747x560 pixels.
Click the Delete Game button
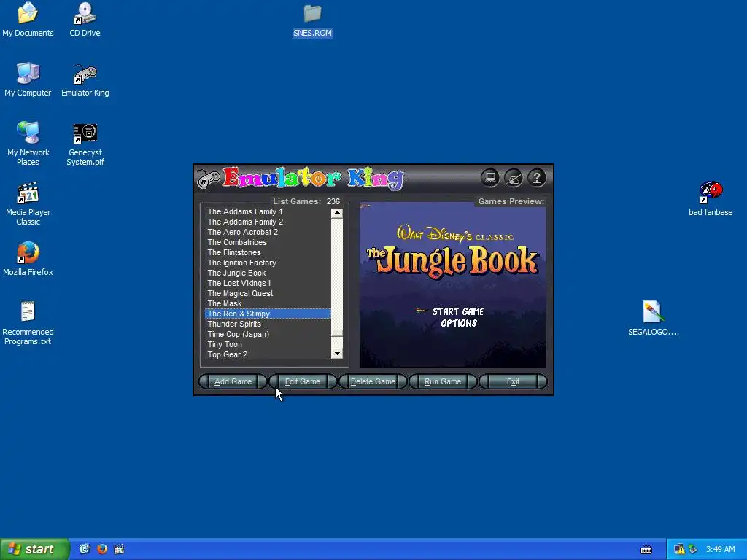373,381
